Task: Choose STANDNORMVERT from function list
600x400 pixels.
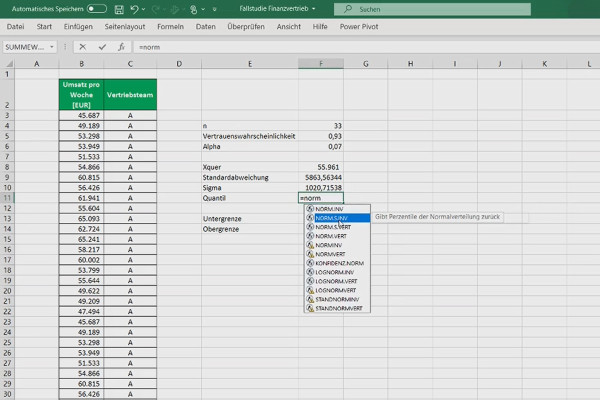Action: 337,308
